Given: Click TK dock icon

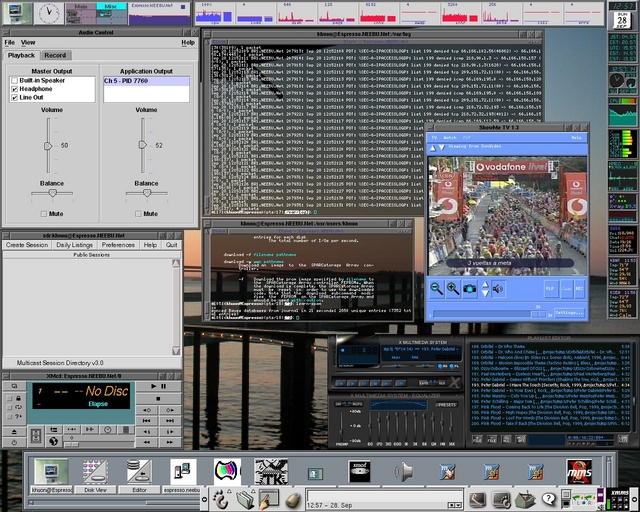Looking at the screenshot, I should click(271, 472).
